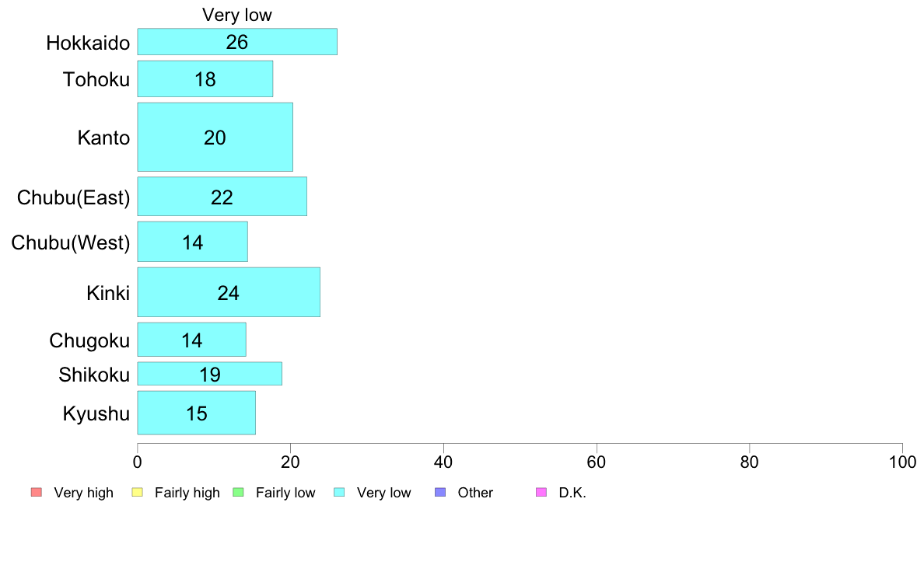This screenshot has height=572, width=924.
Task: Click the Very low cyan legend swatch
Action: point(339,492)
